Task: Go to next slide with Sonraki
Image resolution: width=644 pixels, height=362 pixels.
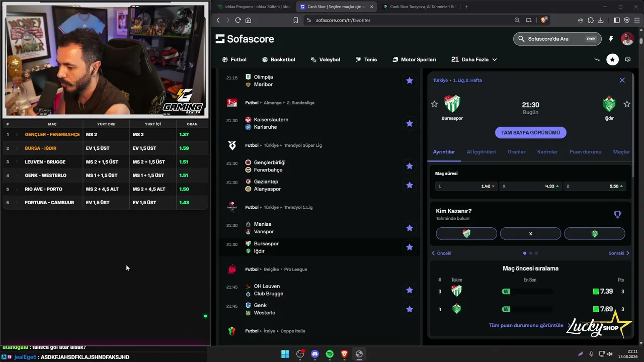Action: pyautogui.click(x=619, y=253)
